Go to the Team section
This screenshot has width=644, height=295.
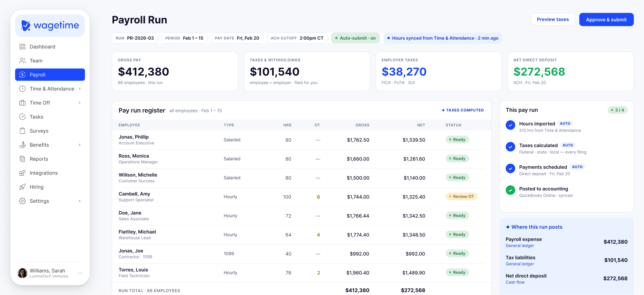(50, 61)
